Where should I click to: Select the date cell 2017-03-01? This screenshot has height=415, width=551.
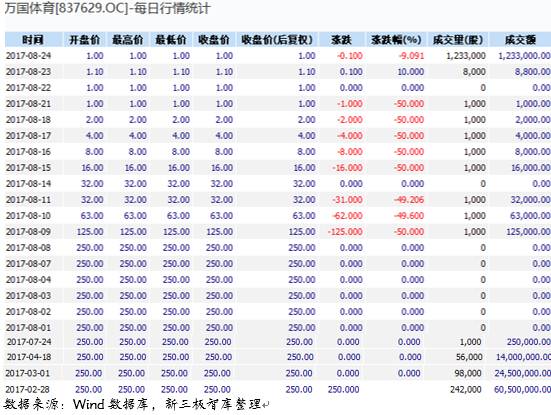(27, 373)
